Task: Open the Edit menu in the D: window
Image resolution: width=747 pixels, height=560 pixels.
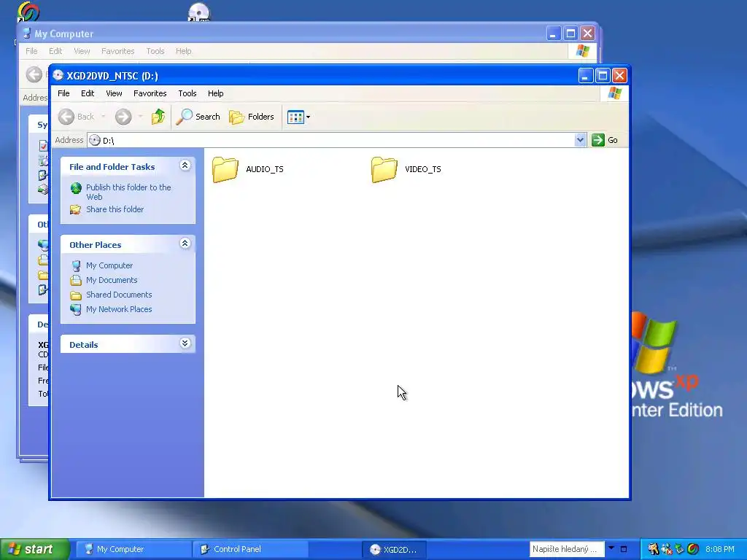Action: click(88, 93)
